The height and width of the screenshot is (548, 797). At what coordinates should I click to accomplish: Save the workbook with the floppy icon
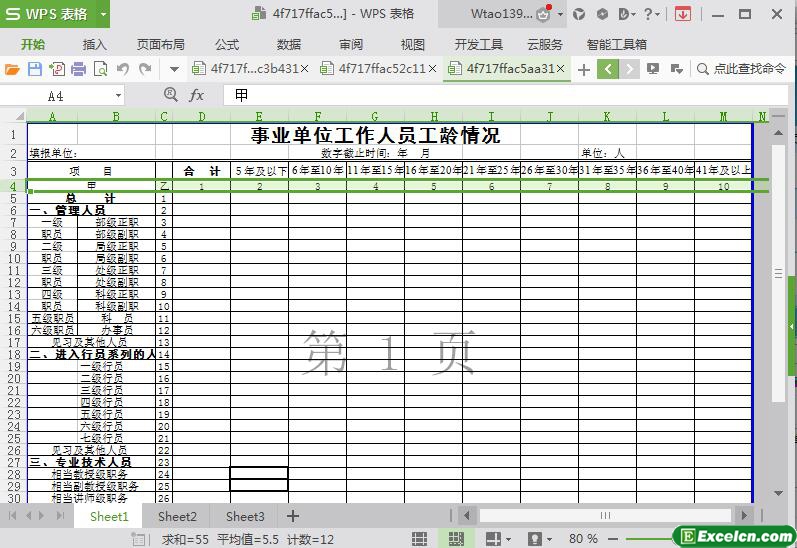click(x=35, y=69)
